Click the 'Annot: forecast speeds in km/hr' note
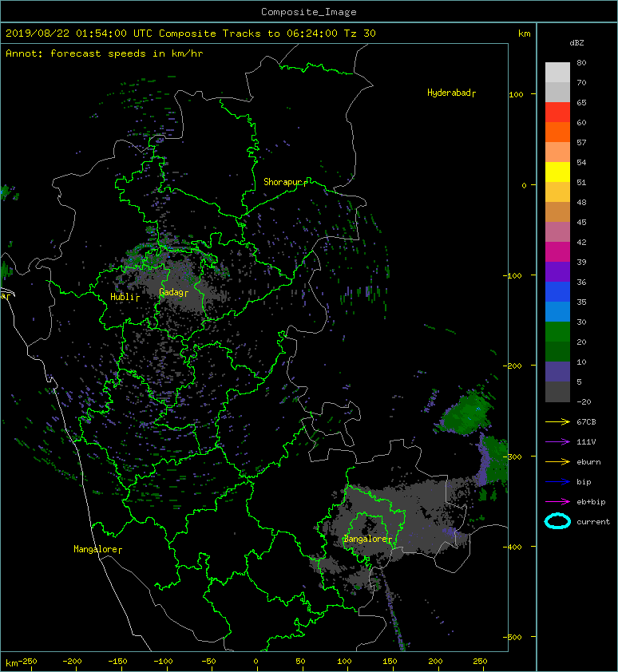Screen dimensions: 618x672 tap(105, 53)
